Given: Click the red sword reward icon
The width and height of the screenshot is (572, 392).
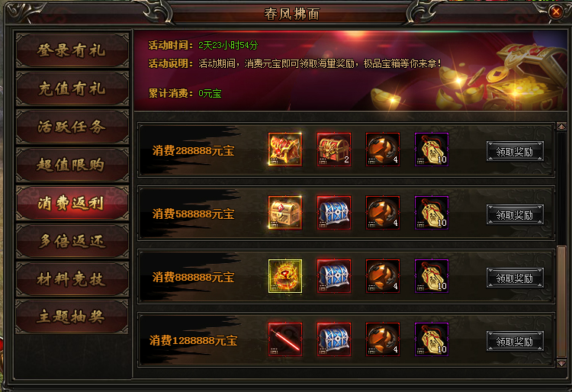Looking at the screenshot, I should [x=285, y=339].
